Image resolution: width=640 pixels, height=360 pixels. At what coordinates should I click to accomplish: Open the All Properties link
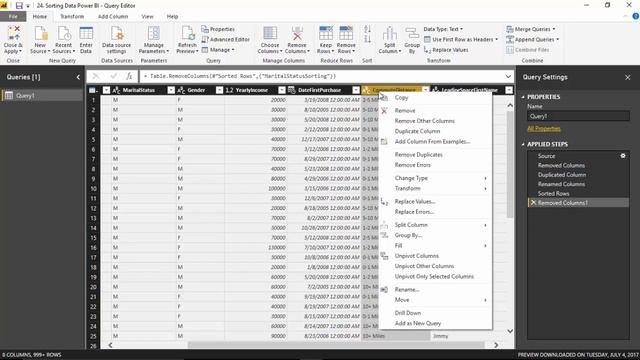544,129
